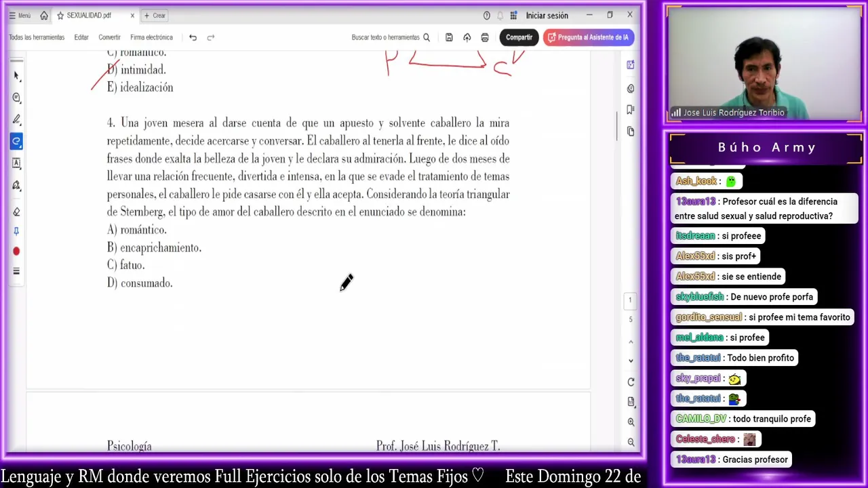Click chat username skybluefish
This screenshot has width=868, height=488.
tap(699, 297)
